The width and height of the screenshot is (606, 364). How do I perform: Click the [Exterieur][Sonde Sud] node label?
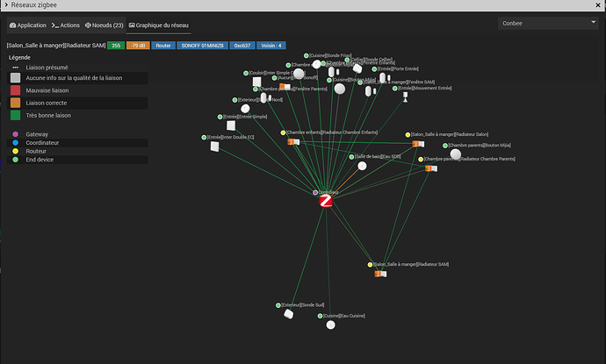coord(303,305)
